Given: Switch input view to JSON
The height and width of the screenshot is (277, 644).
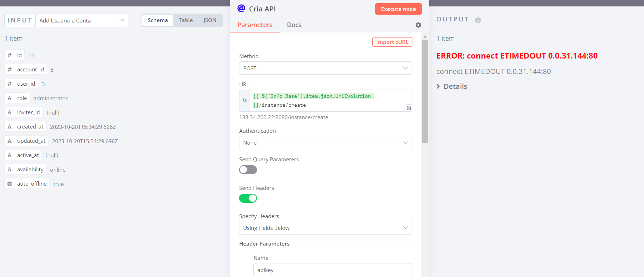Looking at the screenshot, I should [x=210, y=20].
